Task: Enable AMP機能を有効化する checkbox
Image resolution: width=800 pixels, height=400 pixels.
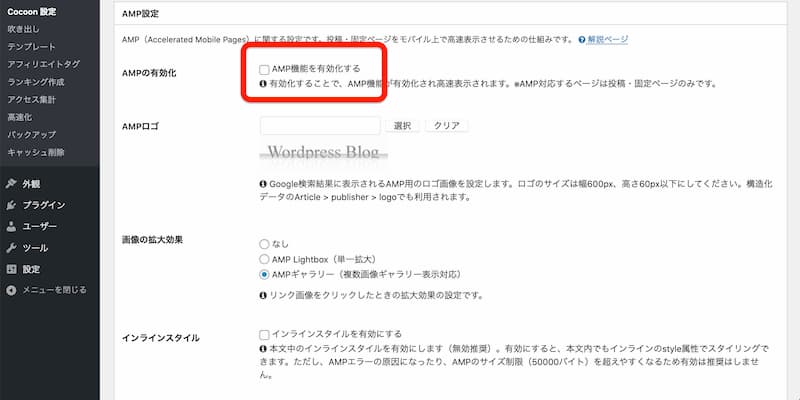Action: click(x=264, y=70)
